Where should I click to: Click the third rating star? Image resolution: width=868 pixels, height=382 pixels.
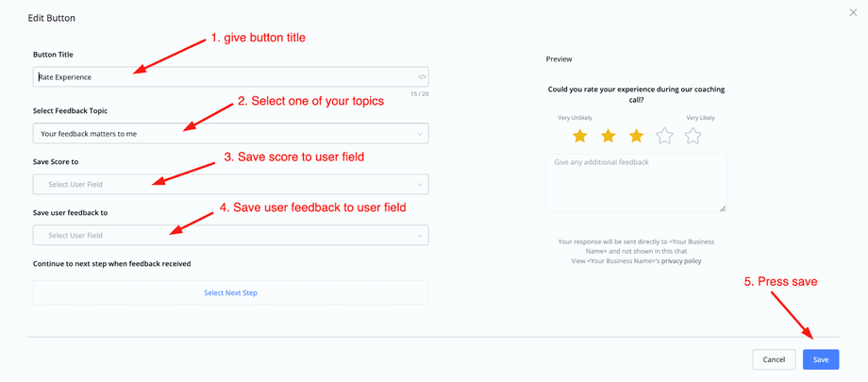(x=636, y=136)
